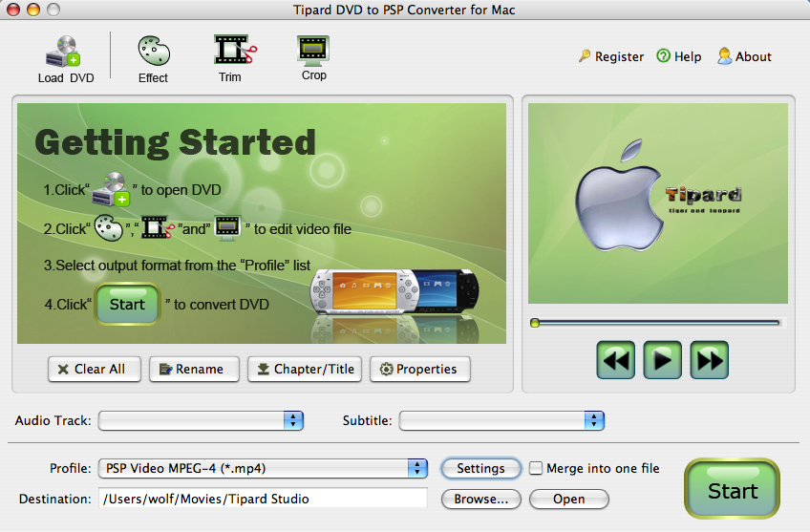Click the Tipard Apple logo preview area
The width and height of the screenshot is (810, 532).
[x=657, y=203]
